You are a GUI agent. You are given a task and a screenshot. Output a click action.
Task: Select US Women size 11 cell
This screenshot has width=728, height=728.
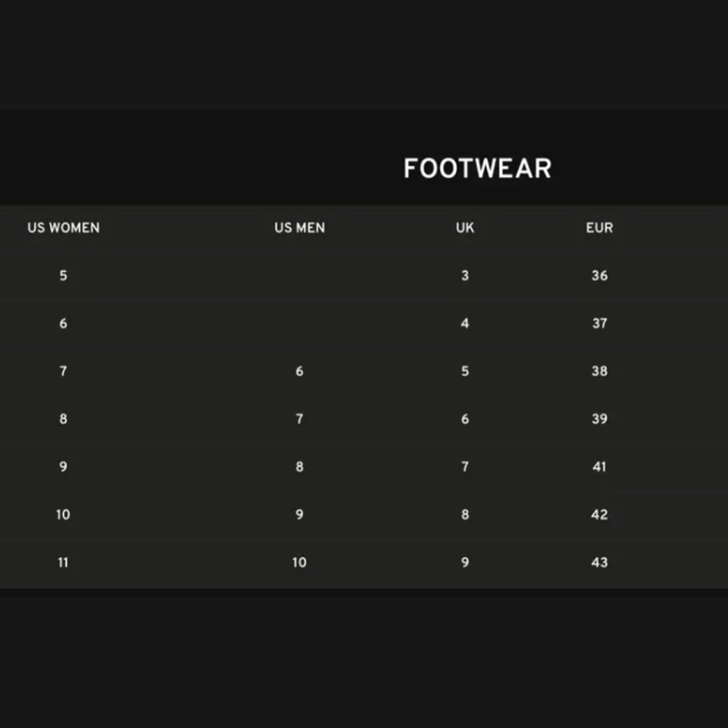coord(63,562)
